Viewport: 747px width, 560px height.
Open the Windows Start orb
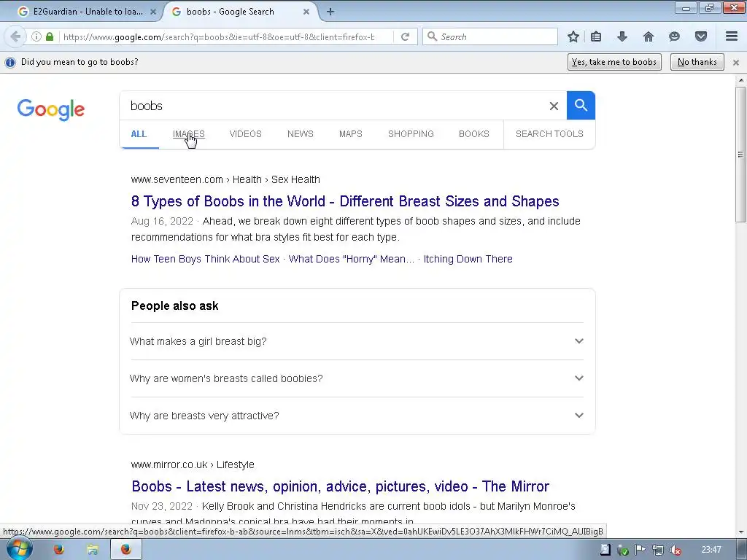tap(19, 549)
